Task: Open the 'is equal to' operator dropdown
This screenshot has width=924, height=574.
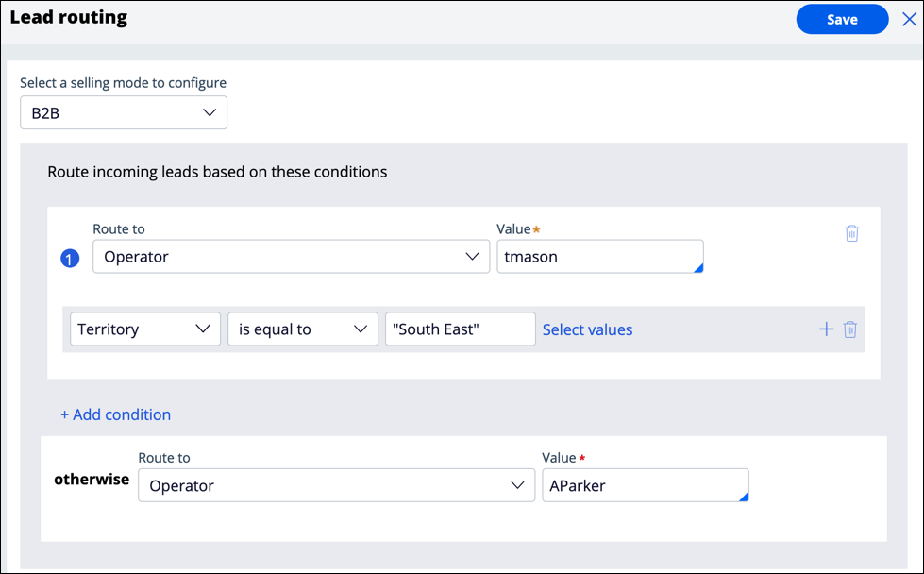Action: pyautogui.click(x=302, y=329)
